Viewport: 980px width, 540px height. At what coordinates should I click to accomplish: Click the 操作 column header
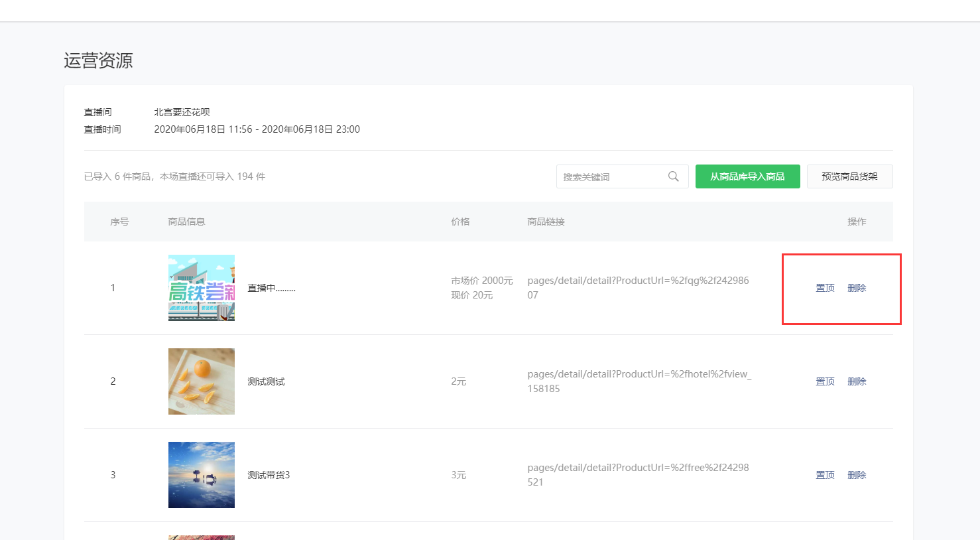857,222
